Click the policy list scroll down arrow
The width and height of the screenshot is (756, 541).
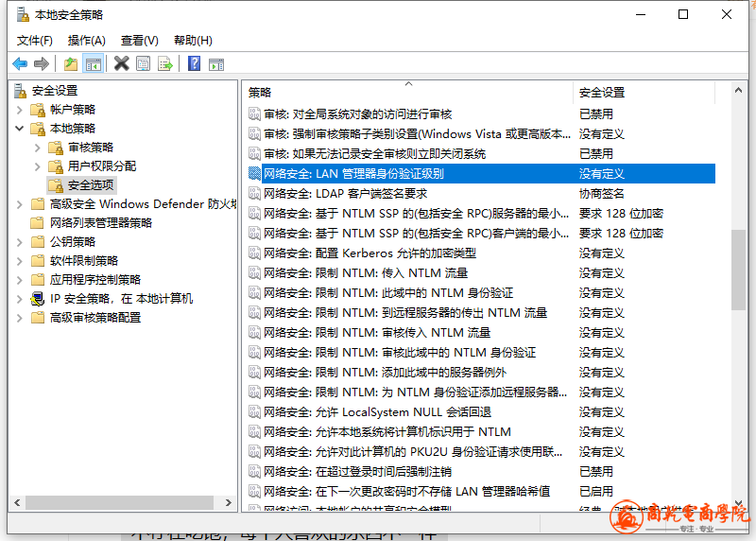point(738,503)
